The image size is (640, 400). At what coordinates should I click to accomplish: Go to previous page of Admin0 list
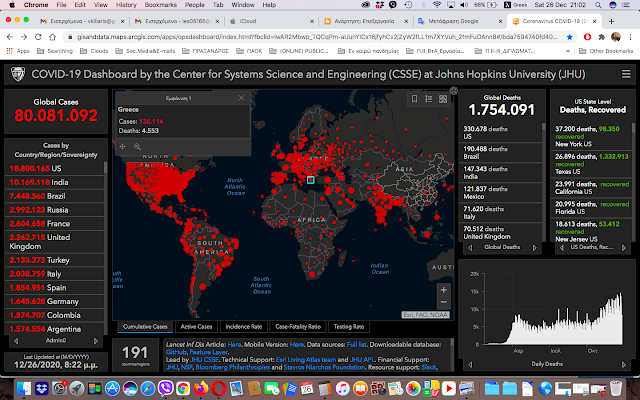[x=16, y=341]
